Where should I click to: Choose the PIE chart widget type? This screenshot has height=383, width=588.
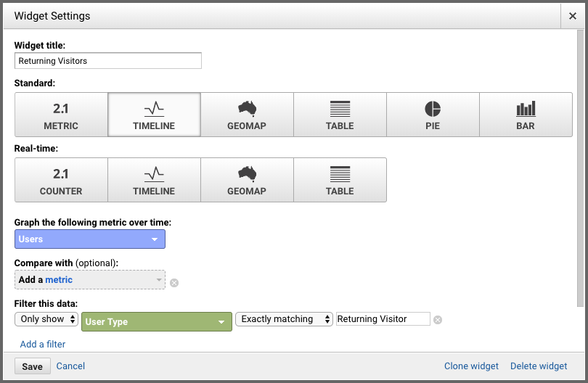[433, 115]
